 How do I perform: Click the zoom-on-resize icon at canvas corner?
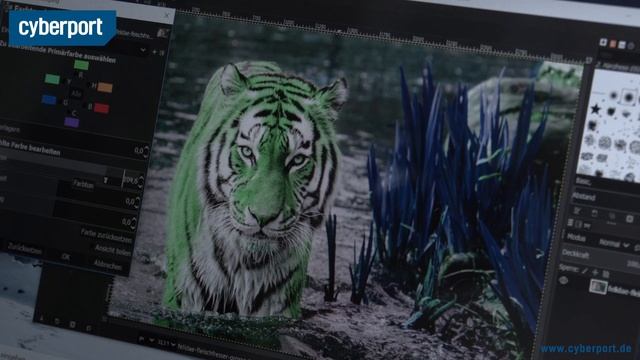click(x=589, y=60)
